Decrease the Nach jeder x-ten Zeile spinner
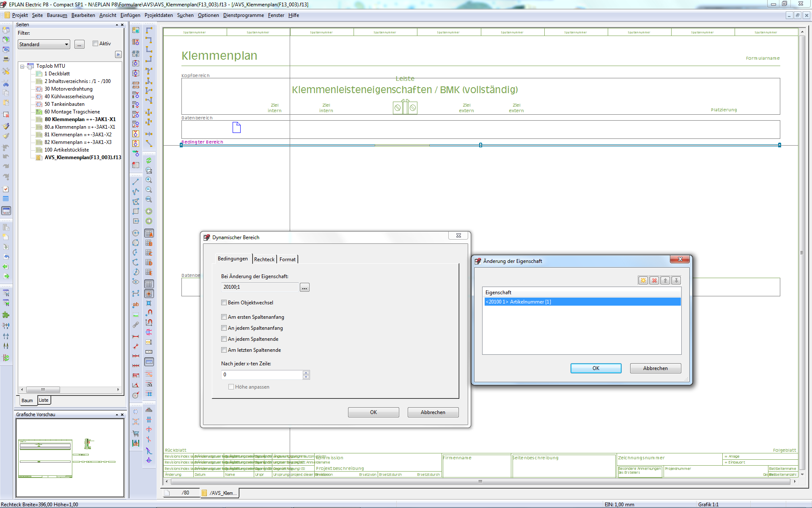 pos(306,377)
